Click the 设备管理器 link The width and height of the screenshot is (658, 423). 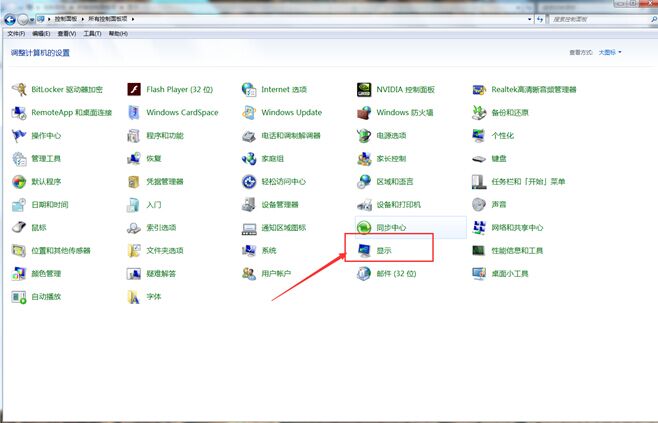tap(280, 204)
